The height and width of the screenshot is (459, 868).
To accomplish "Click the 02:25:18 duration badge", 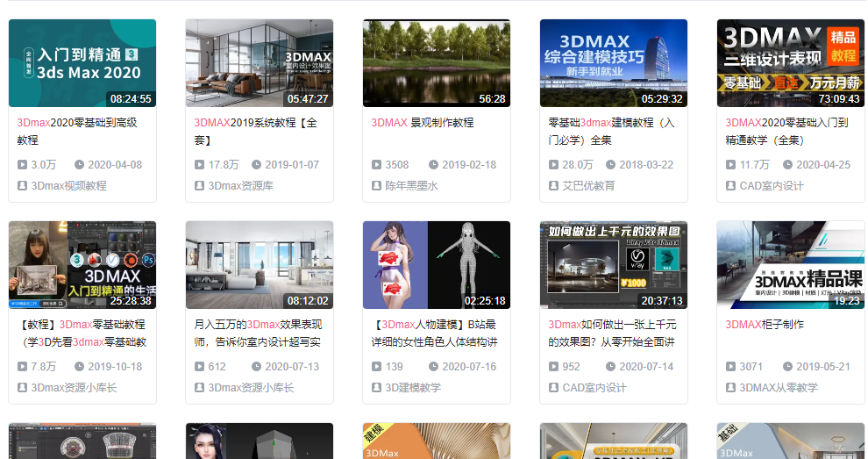I will [x=485, y=300].
